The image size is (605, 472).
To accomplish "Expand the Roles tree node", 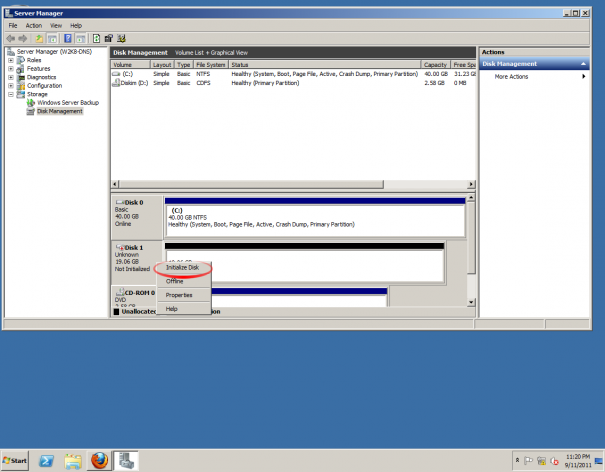I will pos(11,60).
